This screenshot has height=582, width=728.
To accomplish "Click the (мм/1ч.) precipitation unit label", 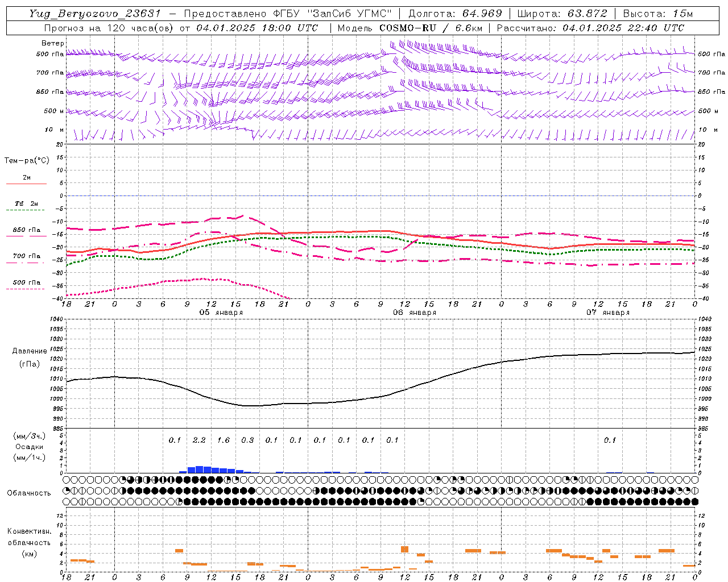I will pos(30,458).
